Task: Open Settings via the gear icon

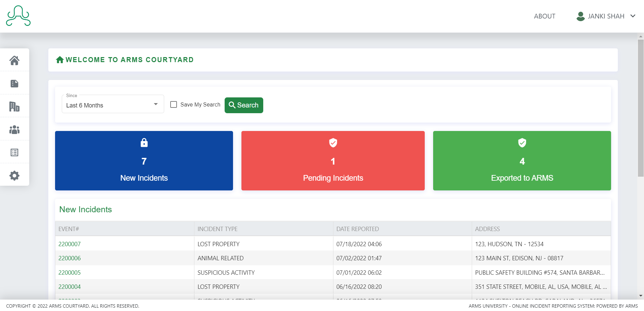Action: [14, 175]
